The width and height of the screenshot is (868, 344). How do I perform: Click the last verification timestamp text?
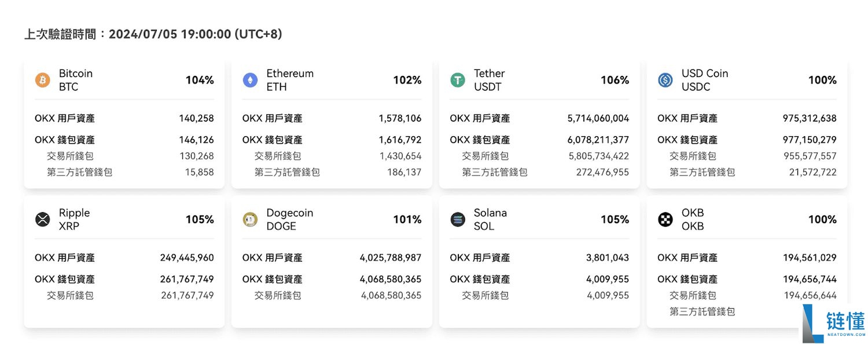(152, 34)
